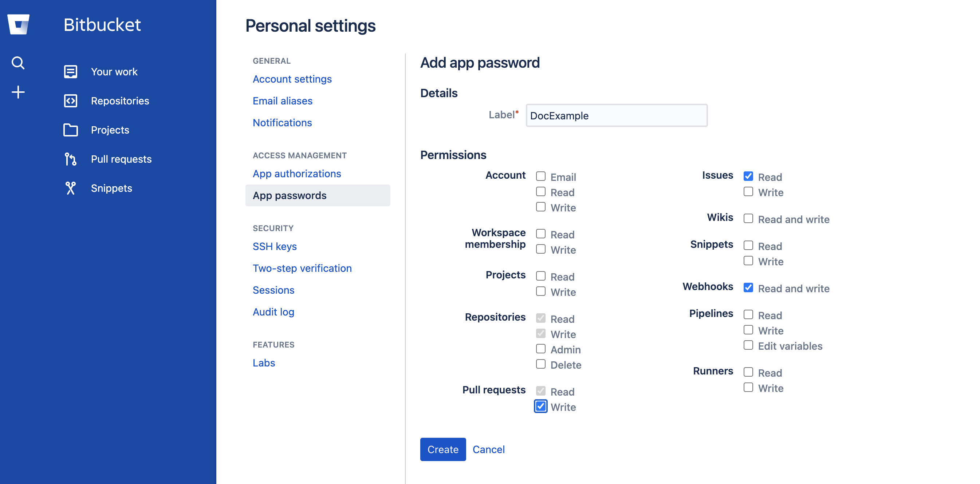Screen dimensions: 980x484
Task: Check the Repositories Admin permission
Action: pyautogui.click(x=540, y=349)
